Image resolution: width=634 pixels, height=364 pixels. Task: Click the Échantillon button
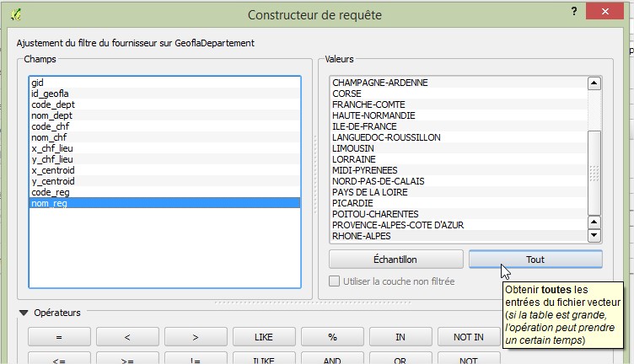395,260
